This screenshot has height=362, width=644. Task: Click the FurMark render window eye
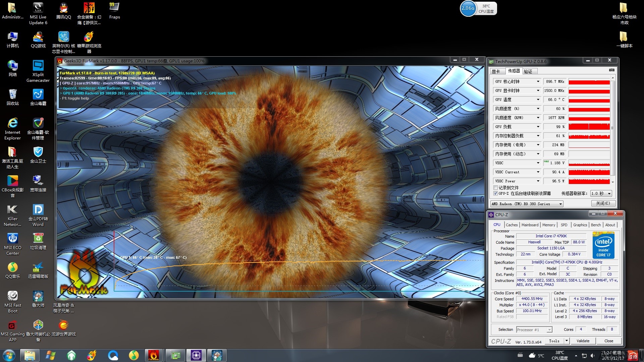(270, 181)
